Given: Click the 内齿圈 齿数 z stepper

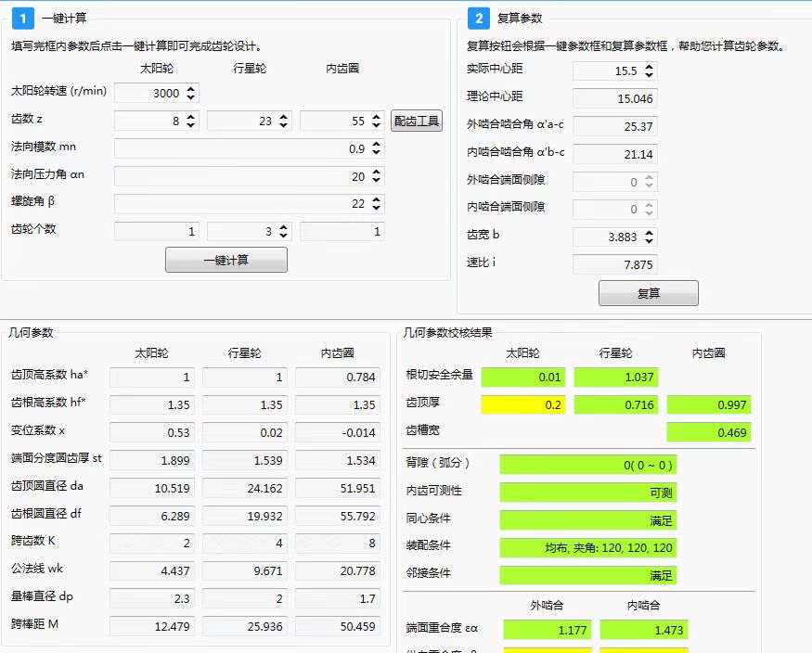Looking at the screenshot, I should pyautogui.click(x=376, y=121).
